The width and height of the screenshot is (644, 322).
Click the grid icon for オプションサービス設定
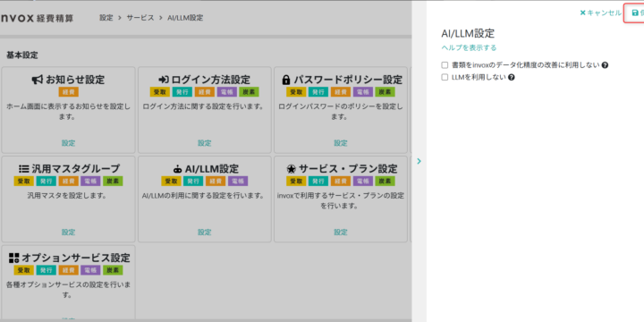point(14,258)
